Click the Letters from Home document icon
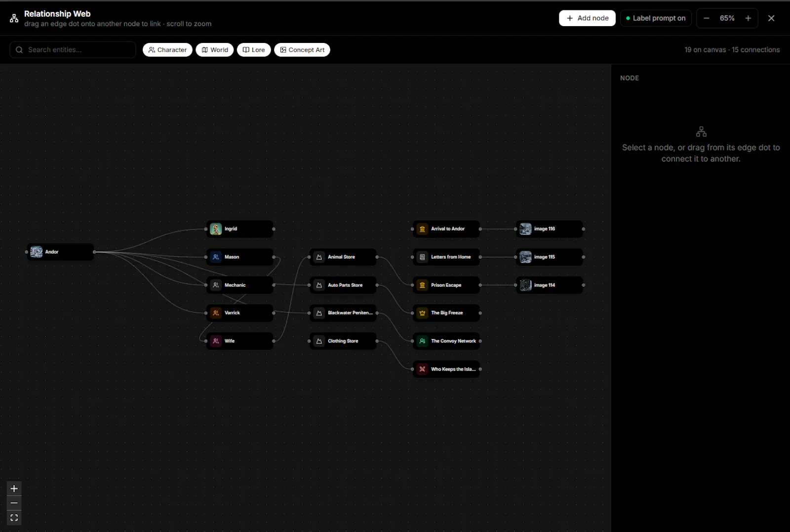The image size is (790, 532). [x=422, y=257]
